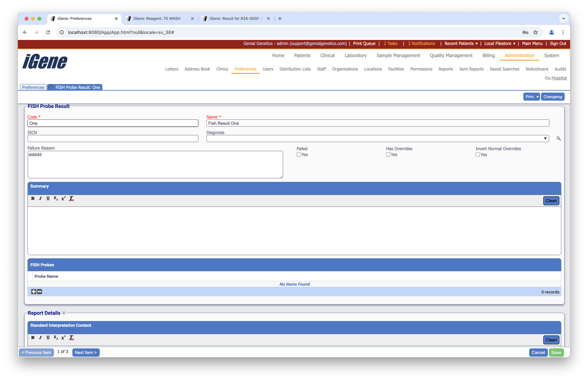This screenshot has width=588, height=381.
Task: Close the FISH Probe Result: One tab
Action: (51, 87)
